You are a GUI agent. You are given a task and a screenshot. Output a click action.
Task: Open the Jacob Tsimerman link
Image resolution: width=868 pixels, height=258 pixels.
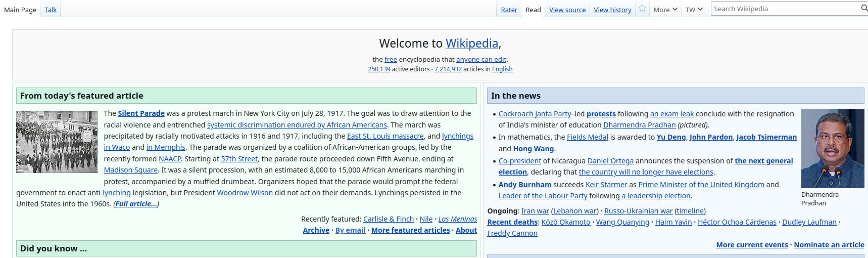point(766,137)
